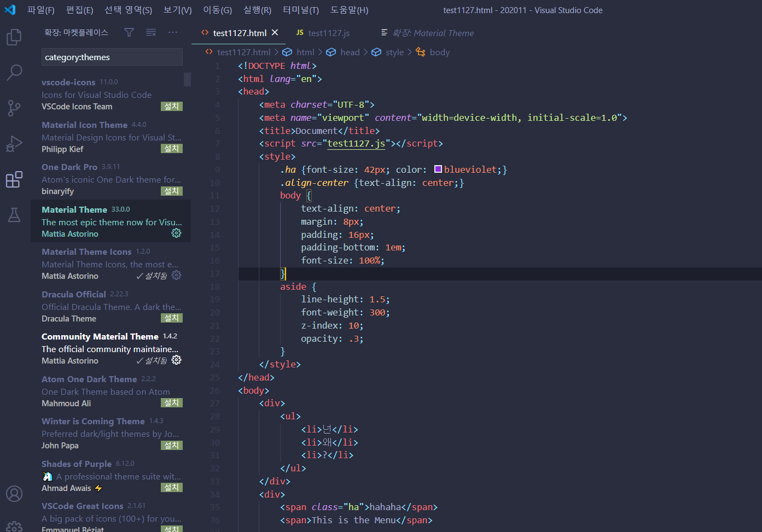The image size is (762, 532).
Task: Click the blueviolet color swatch
Action: click(438, 169)
